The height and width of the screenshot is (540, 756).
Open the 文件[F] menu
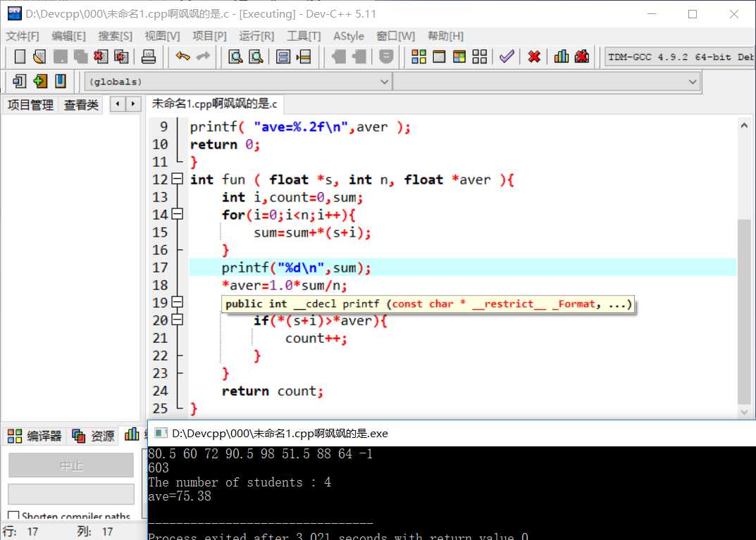(x=22, y=36)
